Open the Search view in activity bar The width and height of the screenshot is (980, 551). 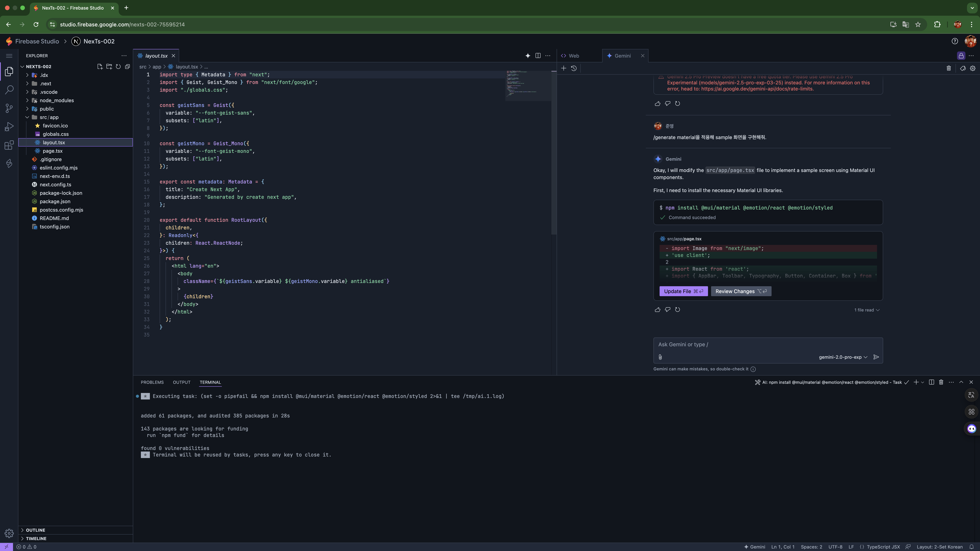pos(9,90)
